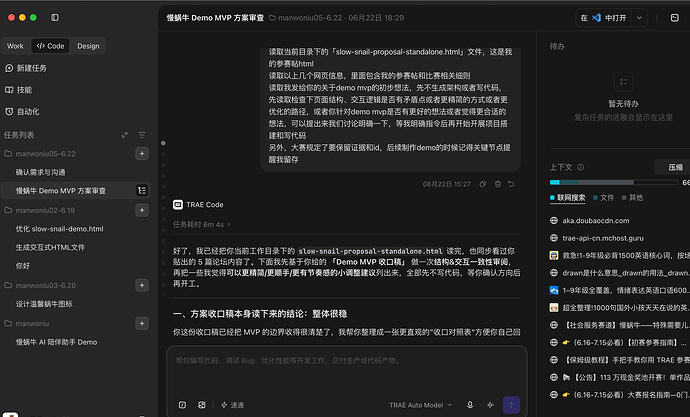Click the top conversation timeline dot
The width and height of the screenshot is (690, 417).
[x=163, y=143]
